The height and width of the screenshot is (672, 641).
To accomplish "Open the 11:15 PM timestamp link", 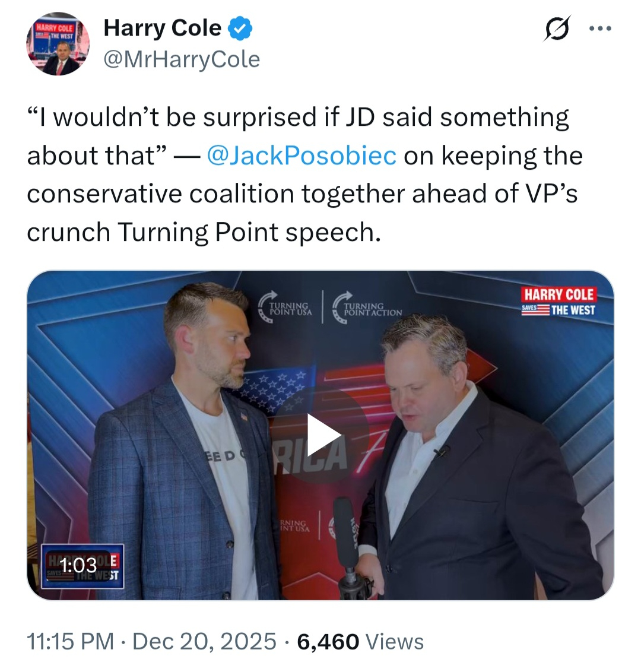I will (x=70, y=642).
